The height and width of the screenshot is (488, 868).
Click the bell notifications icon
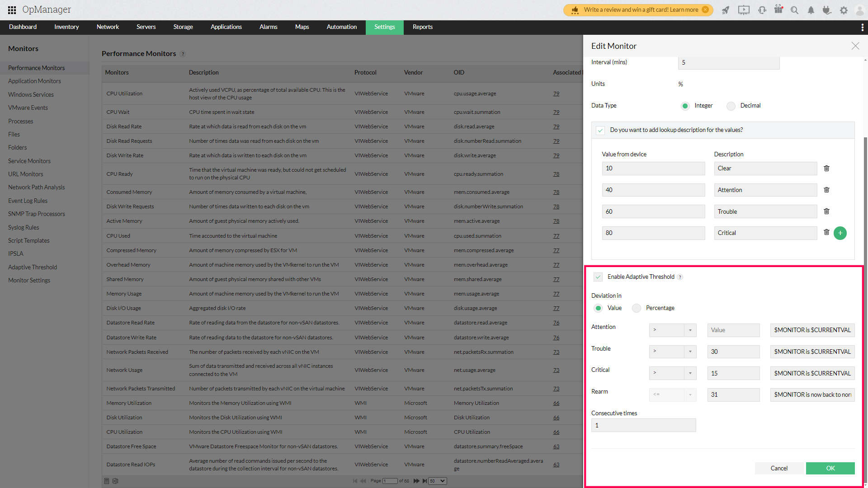[811, 10]
